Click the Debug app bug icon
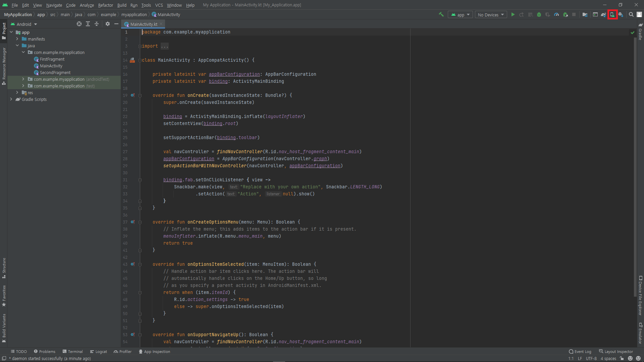 [x=539, y=14]
